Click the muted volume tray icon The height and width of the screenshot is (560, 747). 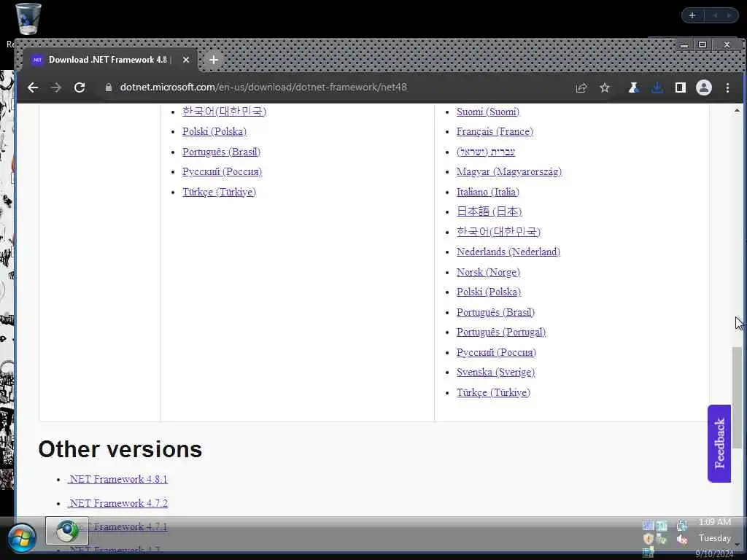(682, 540)
